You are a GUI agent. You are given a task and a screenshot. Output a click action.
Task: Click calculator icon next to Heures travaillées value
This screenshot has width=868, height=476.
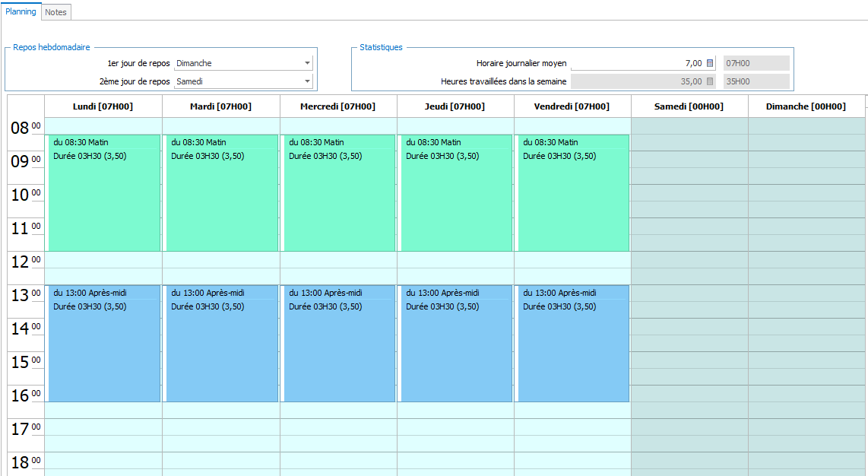coord(710,81)
